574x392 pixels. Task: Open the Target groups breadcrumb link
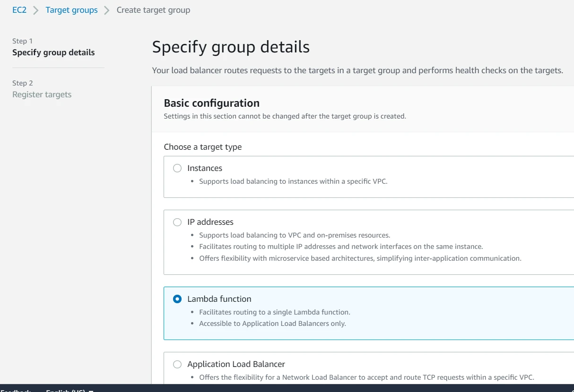tap(71, 10)
